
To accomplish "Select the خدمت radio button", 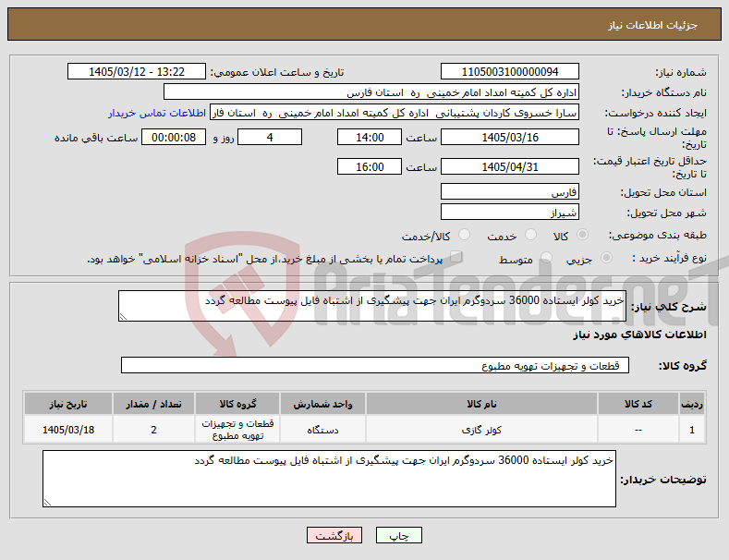I will [530, 235].
